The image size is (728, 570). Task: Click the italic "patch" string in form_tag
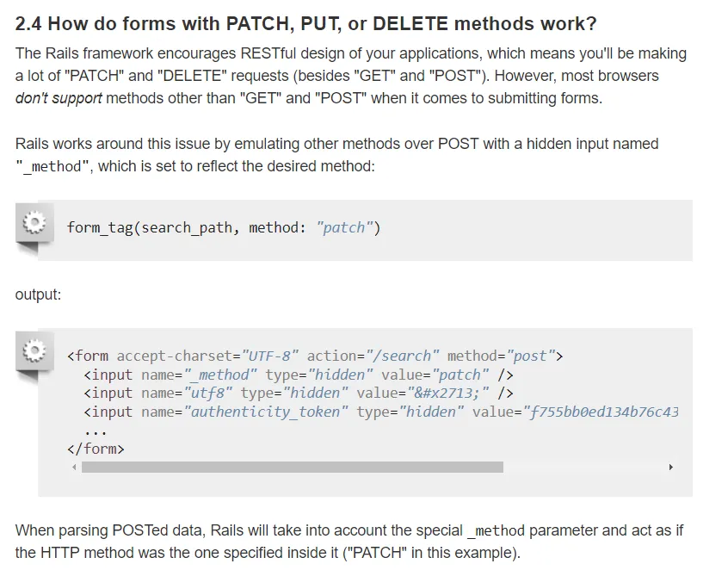click(x=345, y=227)
